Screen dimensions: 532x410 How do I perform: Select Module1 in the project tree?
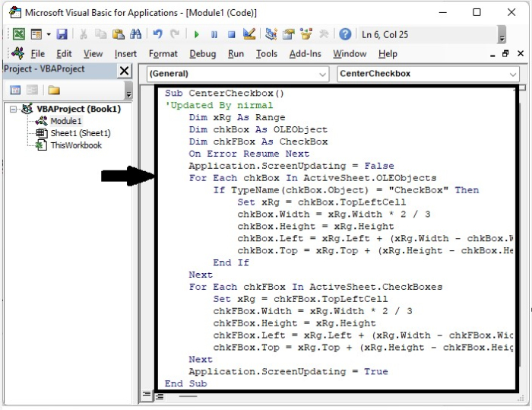tap(65, 121)
